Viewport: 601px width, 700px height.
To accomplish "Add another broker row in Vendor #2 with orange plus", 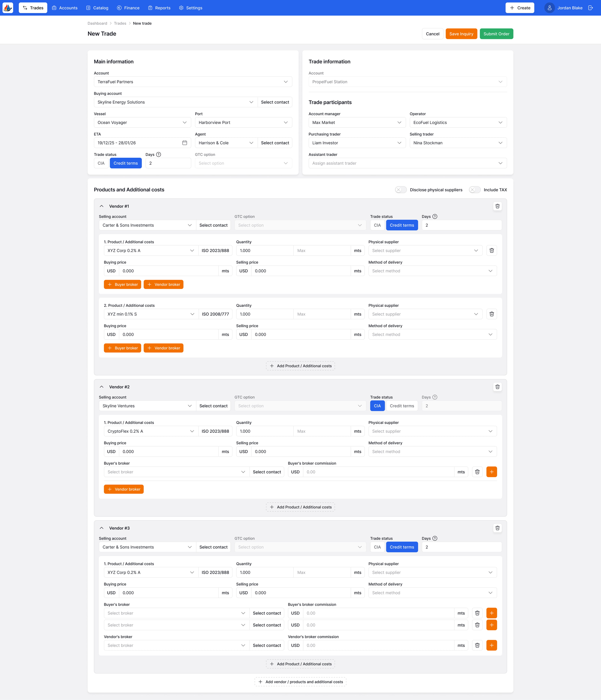I will (x=492, y=472).
